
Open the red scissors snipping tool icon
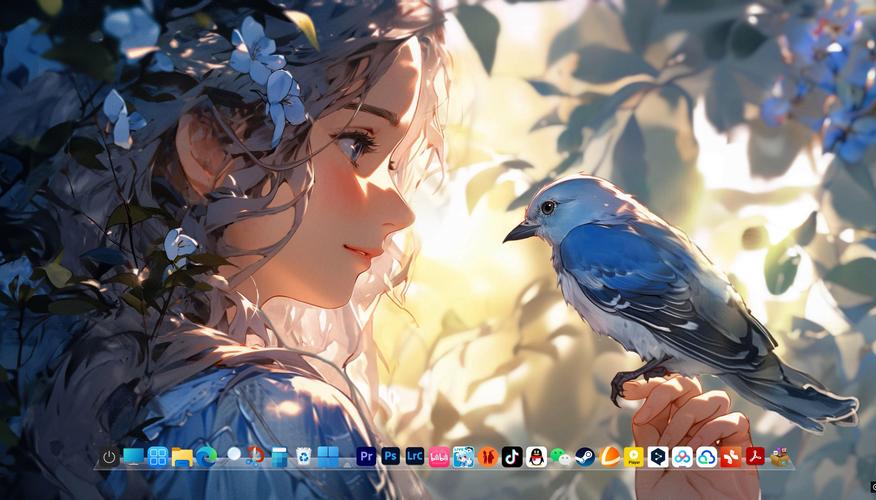(255, 456)
